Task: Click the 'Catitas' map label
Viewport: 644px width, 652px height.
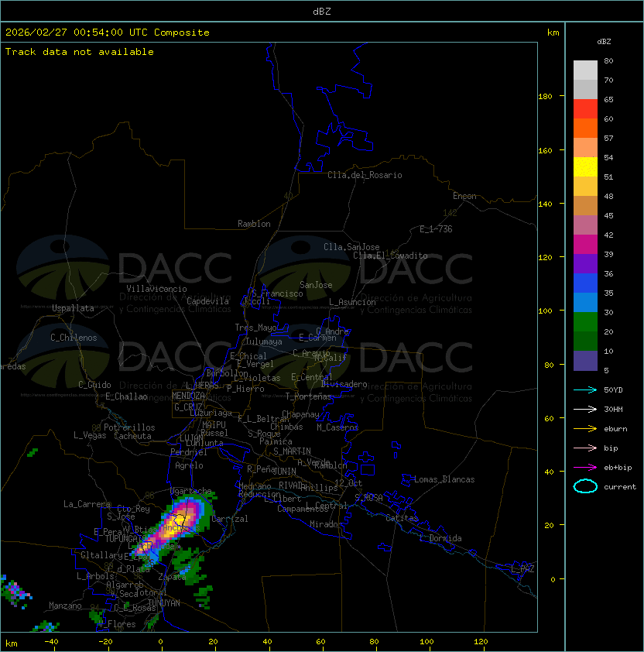Action: coord(402,518)
